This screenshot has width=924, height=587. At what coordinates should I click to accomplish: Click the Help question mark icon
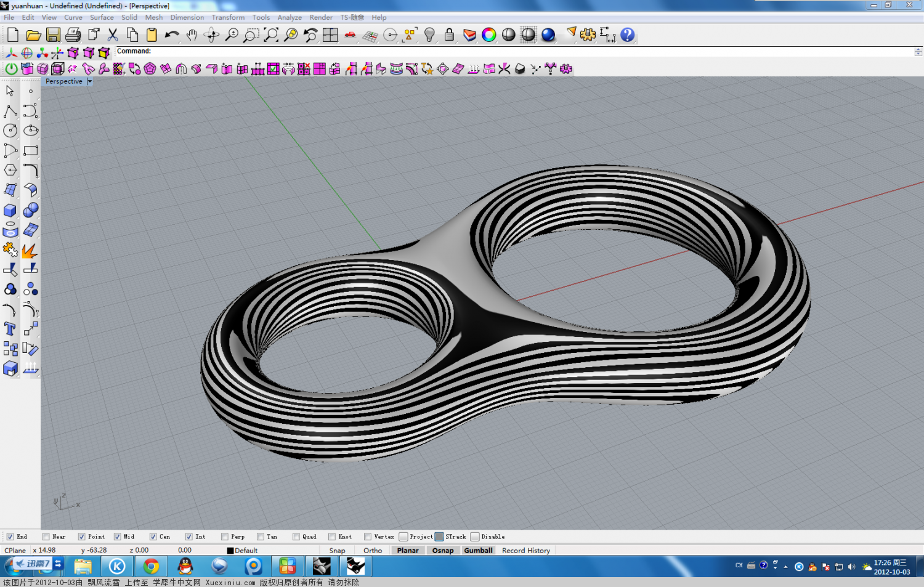click(628, 35)
